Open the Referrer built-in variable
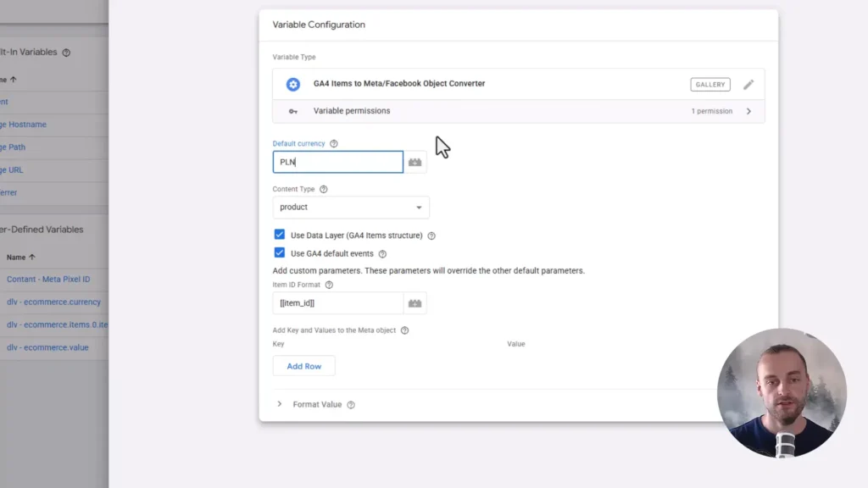868x488 pixels. 8,192
